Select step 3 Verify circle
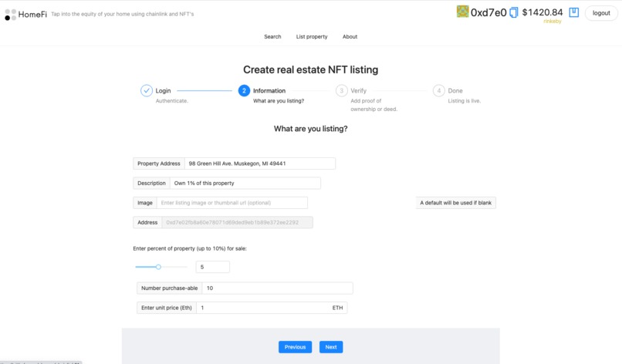This screenshot has height=364, width=622. (x=342, y=90)
